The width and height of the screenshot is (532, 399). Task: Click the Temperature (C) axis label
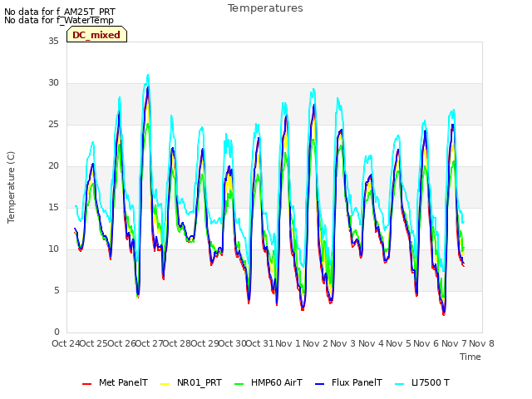11,187
